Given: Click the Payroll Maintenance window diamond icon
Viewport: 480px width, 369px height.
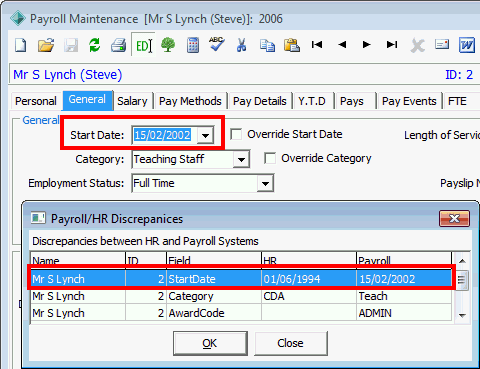Looking at the screenshot, I should 18,18.
